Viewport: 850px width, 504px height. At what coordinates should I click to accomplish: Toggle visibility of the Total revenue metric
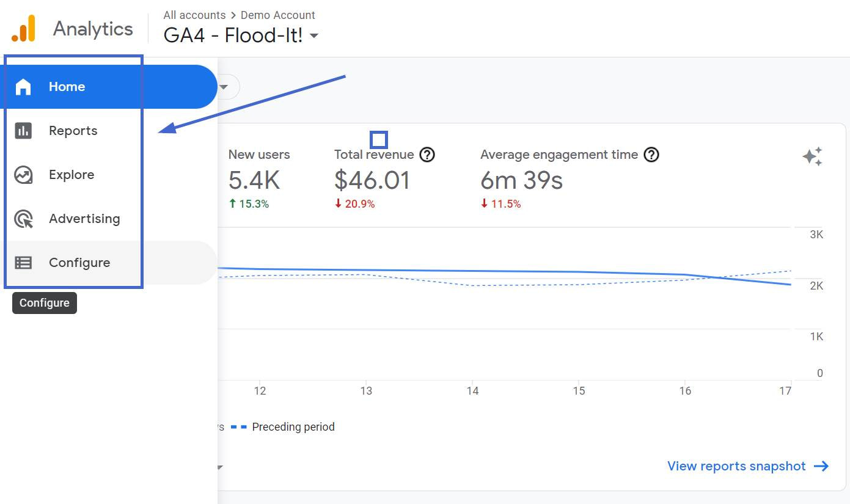(378, 140)
